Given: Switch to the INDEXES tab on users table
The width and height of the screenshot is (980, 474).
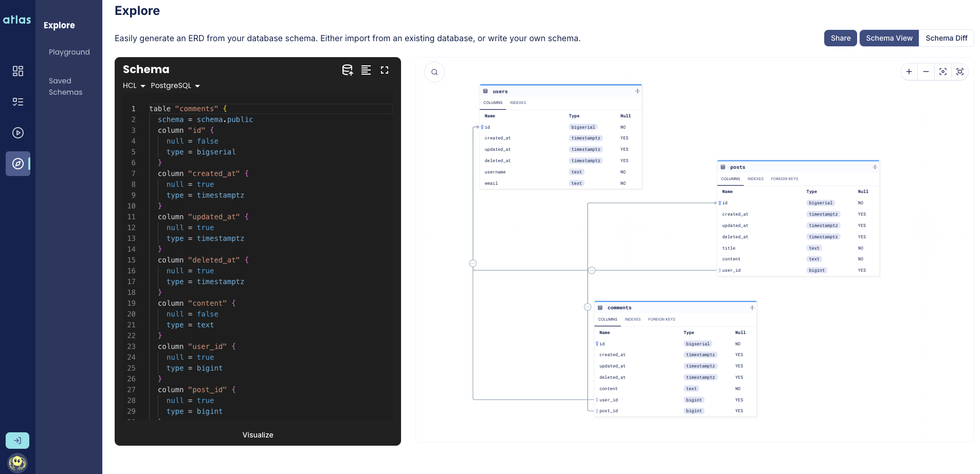Looking at the screenshot, I should point(518,102).
